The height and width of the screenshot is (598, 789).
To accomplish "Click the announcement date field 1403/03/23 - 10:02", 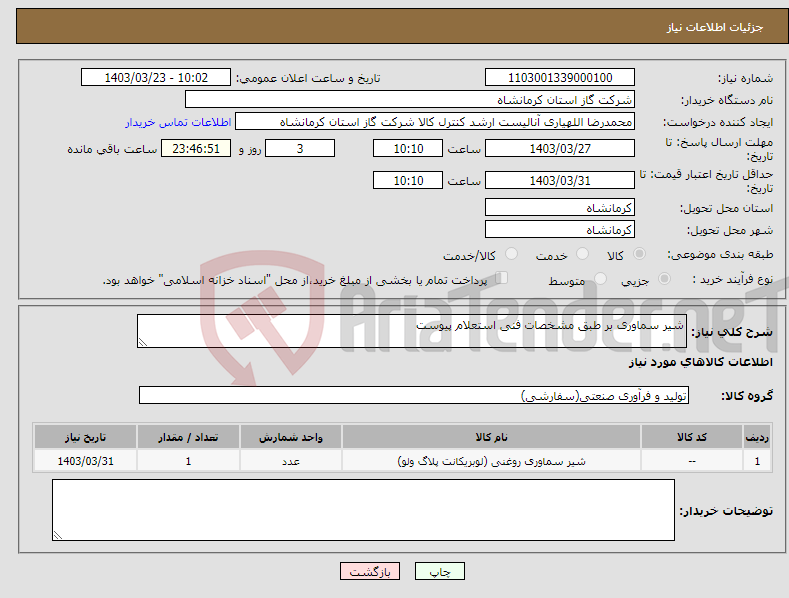I will (156, 78).
